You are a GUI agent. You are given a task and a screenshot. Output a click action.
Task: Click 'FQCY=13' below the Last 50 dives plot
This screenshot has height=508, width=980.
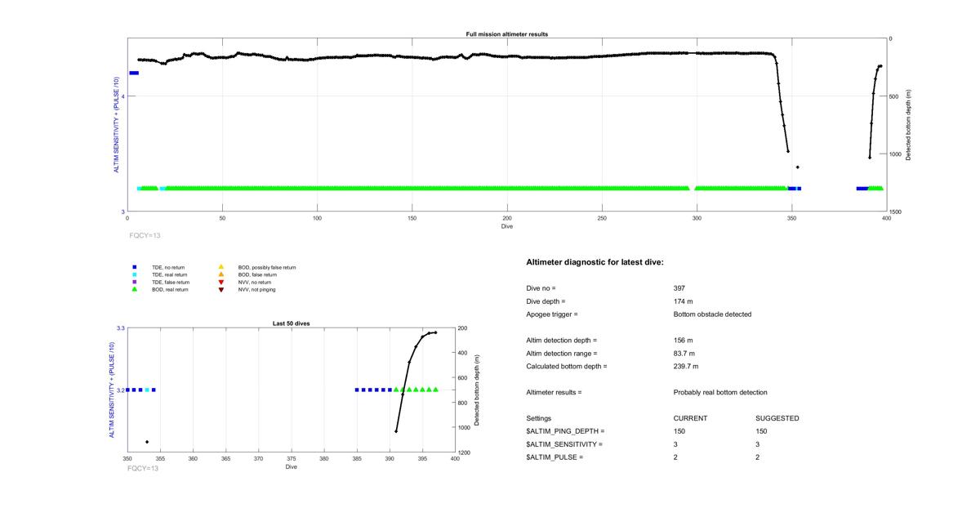pyautogui.click(x=142, y=469)
